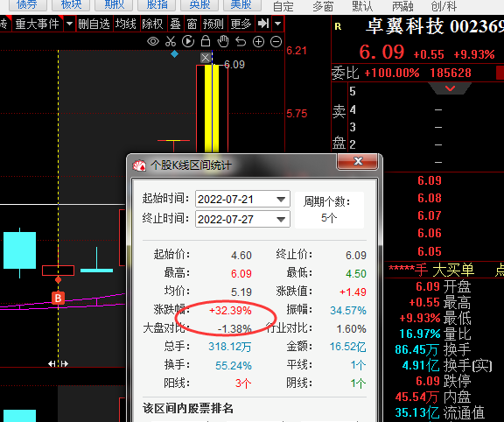Viewport: 504px width, 422px height.
Task: Select the hand pan tool
Action: [x=223, y=41]
